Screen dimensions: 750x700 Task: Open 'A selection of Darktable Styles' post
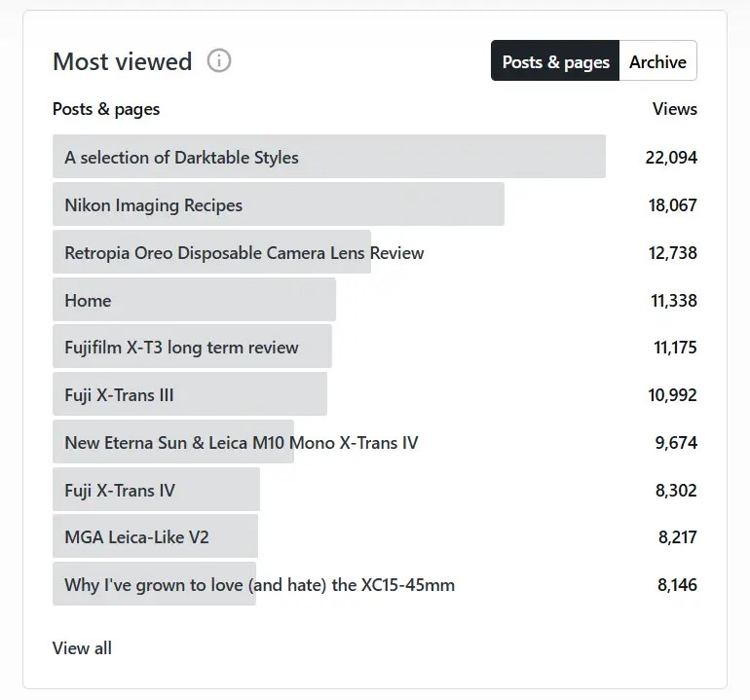coord(181,157)
